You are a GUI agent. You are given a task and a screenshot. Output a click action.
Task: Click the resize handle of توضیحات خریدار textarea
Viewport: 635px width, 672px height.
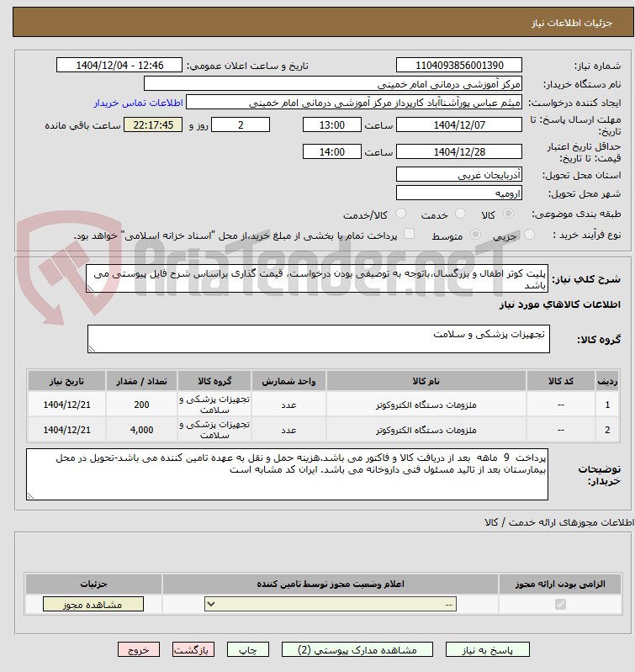coord(30,496)
